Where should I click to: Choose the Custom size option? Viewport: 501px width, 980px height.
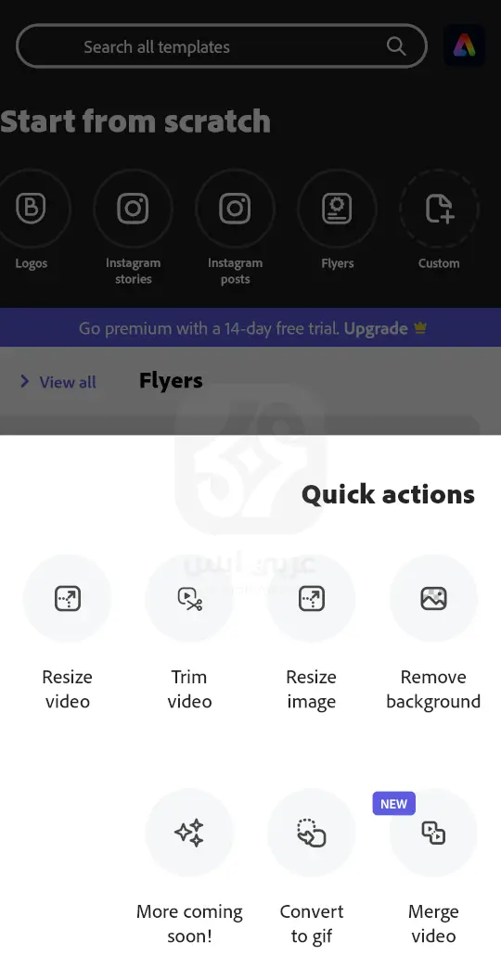(439, 208)
